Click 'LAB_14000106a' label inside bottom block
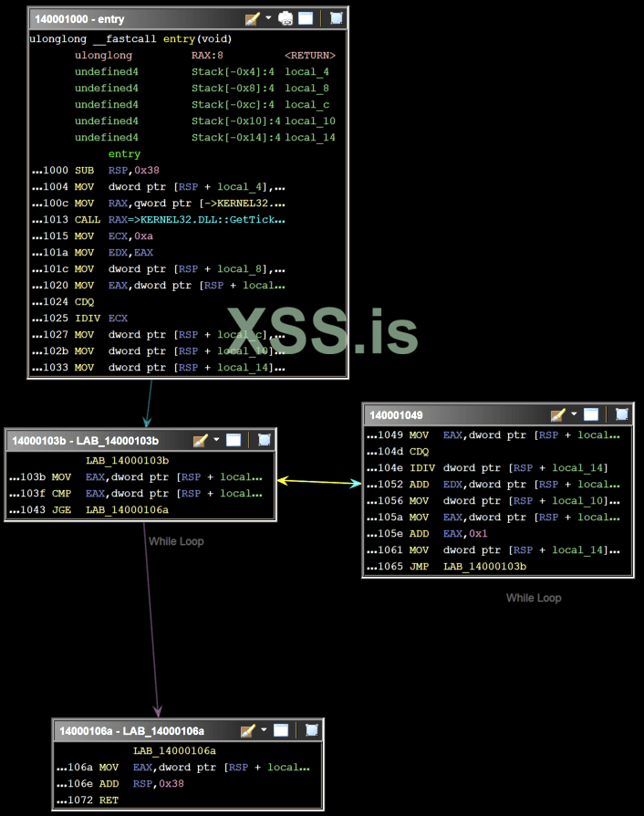The height and width of the screenshot is (816, 644). (175, 751)
